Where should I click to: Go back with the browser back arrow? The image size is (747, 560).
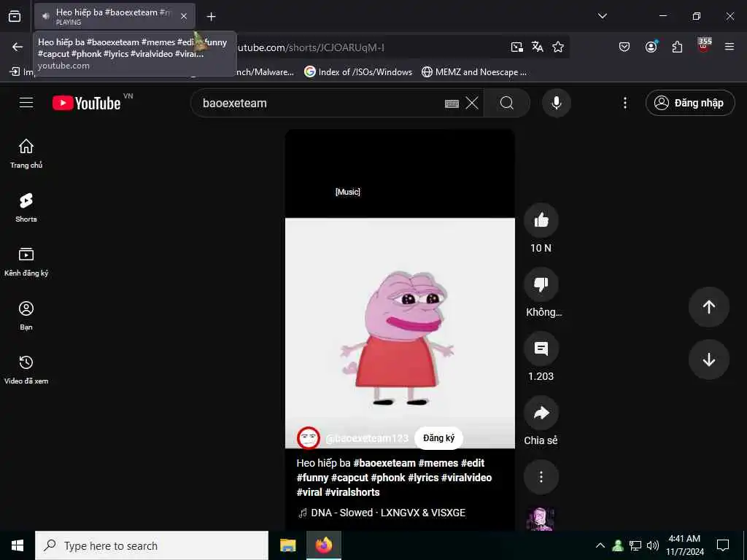[18, 47]
